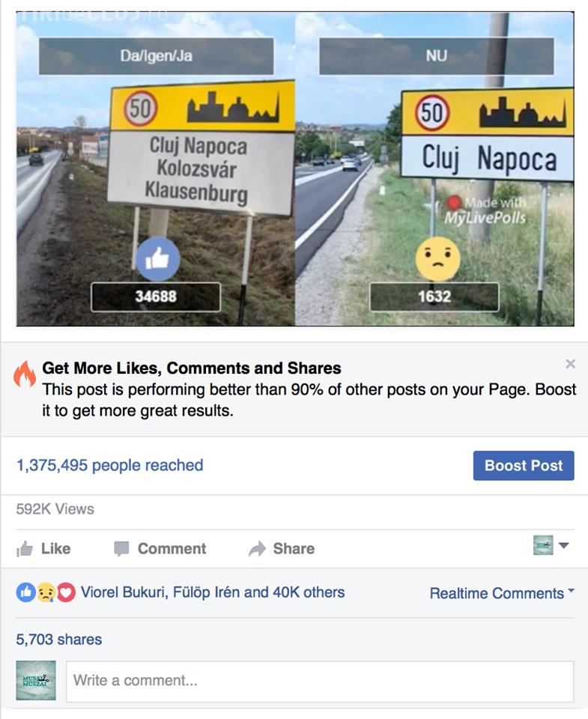The width and height of the screenshot is (588, 719).
Task: Click the Share arrow icon
Action: click(258, 548)
